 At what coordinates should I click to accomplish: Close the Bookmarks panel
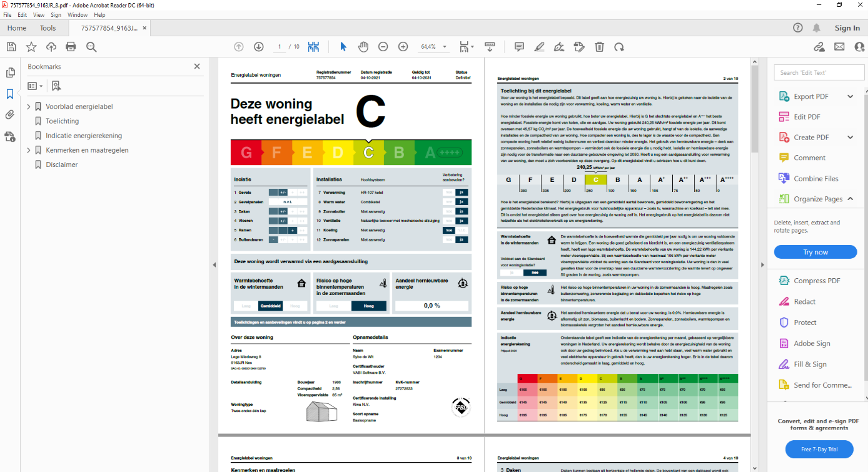point(197,66)
